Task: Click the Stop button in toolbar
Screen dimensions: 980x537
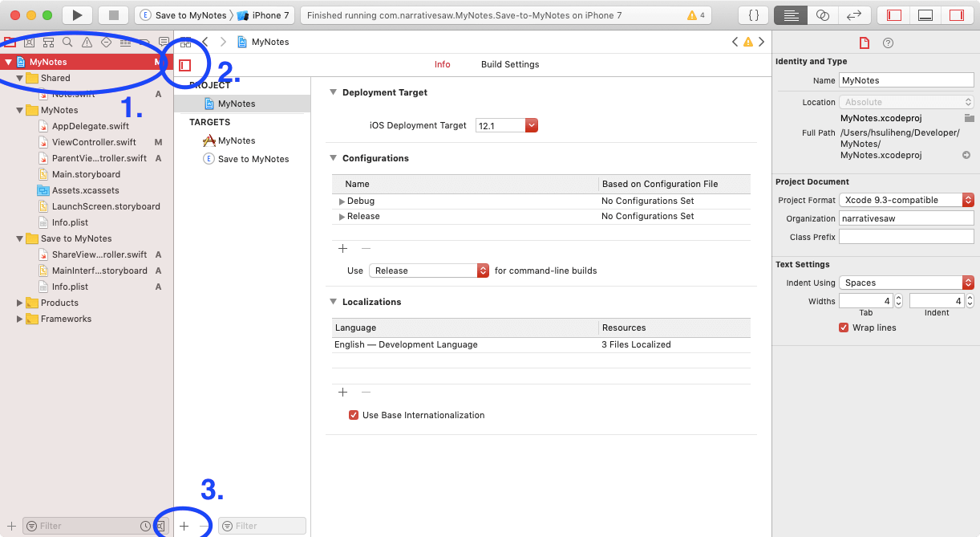Action: (113, 15)
